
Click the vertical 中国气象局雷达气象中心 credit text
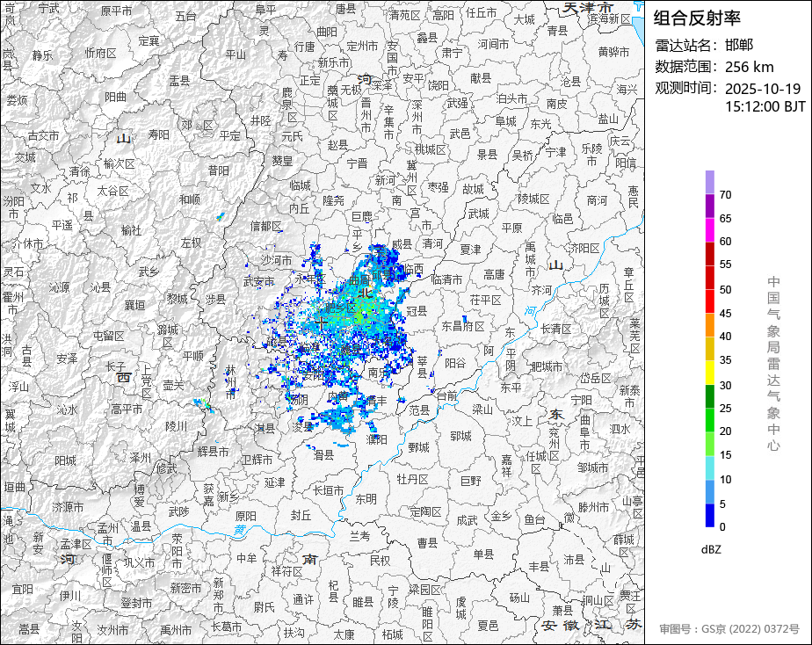(x=773, y=364)
